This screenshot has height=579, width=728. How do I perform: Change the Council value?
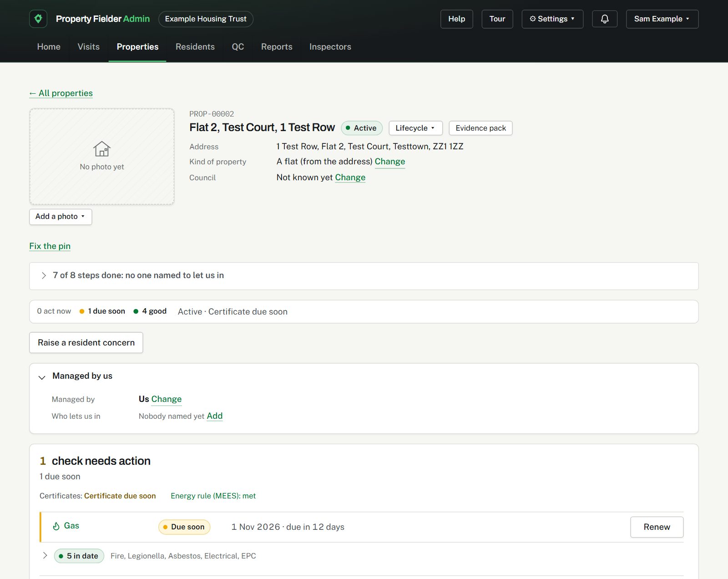click(x=350, y=178)
